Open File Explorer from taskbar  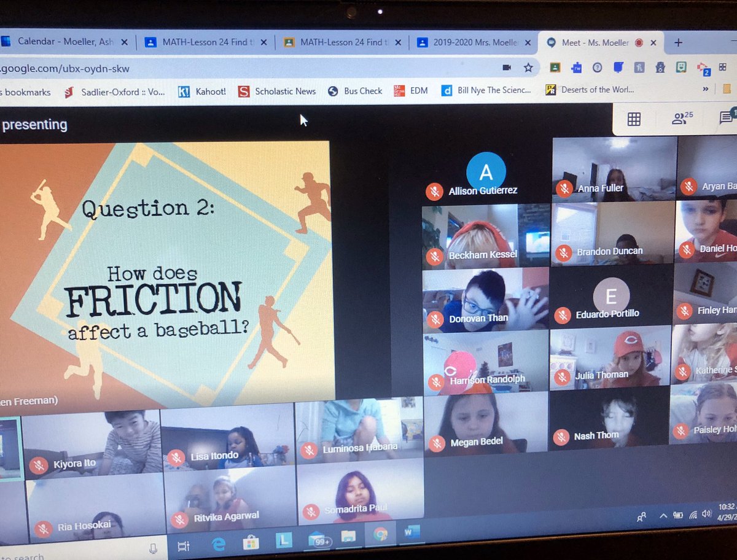[x=348, y=537]
